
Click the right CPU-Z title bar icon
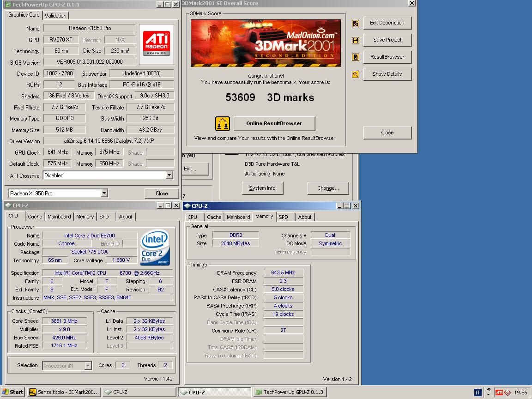pyautogui.click(x=187, y=206)
